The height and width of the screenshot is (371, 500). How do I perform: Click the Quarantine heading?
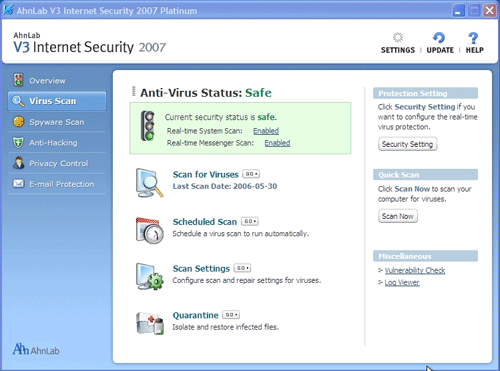196,315
